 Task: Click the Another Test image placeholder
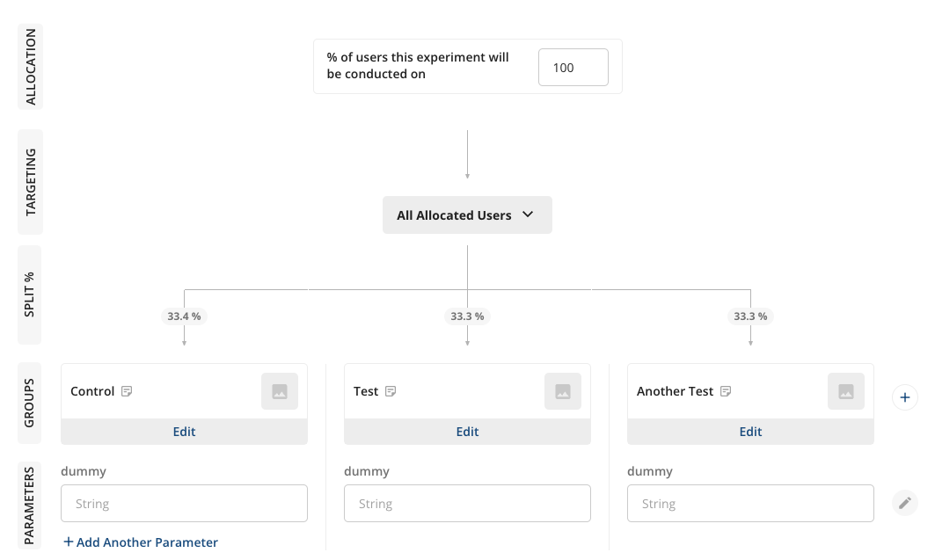[x=846, y=391]
